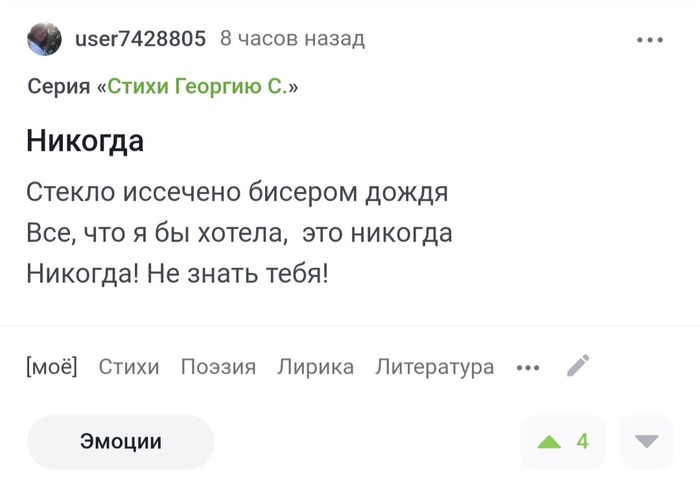This screenshot has width=700, height=484.
Task: Click the post rating count 4
Action: (x=583, y=441)
